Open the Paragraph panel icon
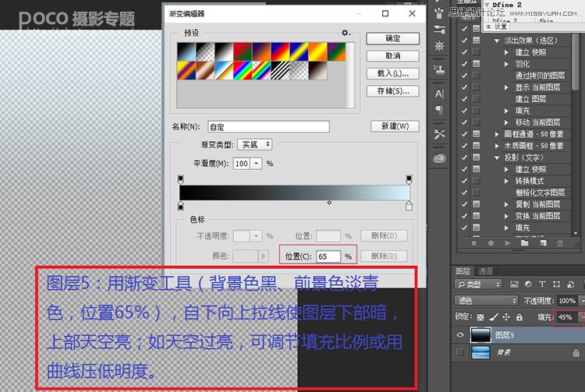The width and height of the screenshot is (585, 392). (439, 110)
